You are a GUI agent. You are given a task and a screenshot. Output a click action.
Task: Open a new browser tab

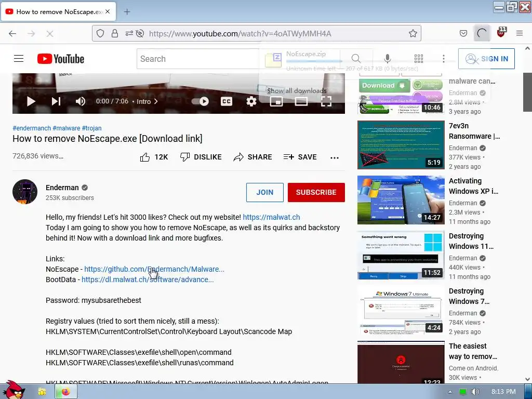click(x=127, y=12)
